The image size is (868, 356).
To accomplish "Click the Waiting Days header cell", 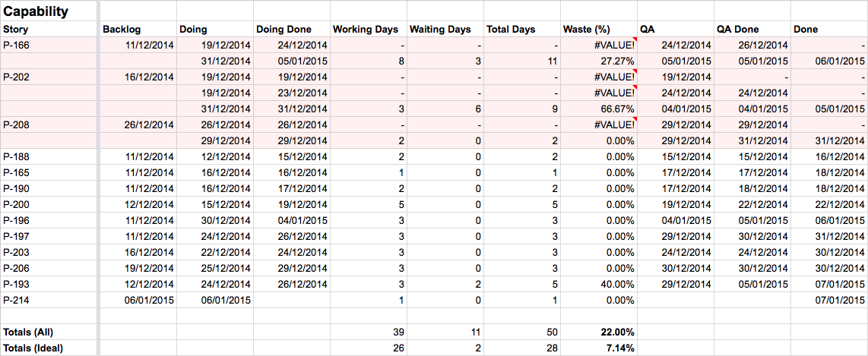I will point(440,30).
